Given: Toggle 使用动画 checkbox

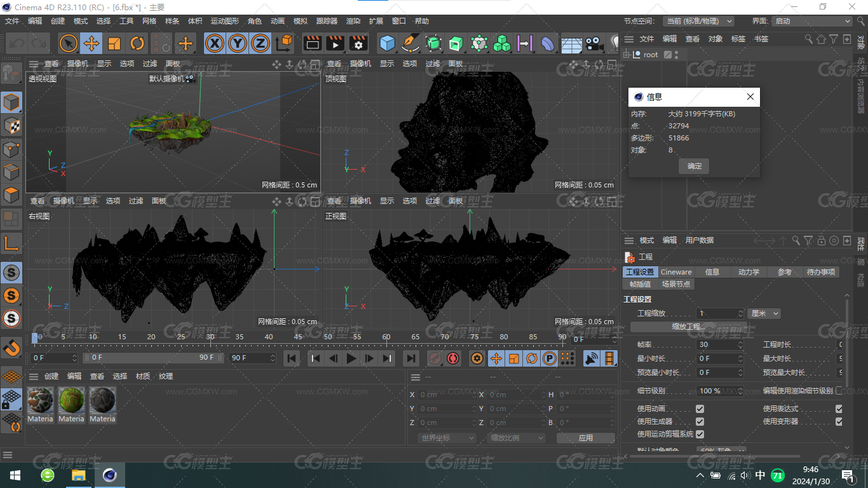Looking at the screenshot, I should click(x=700, y=409).
